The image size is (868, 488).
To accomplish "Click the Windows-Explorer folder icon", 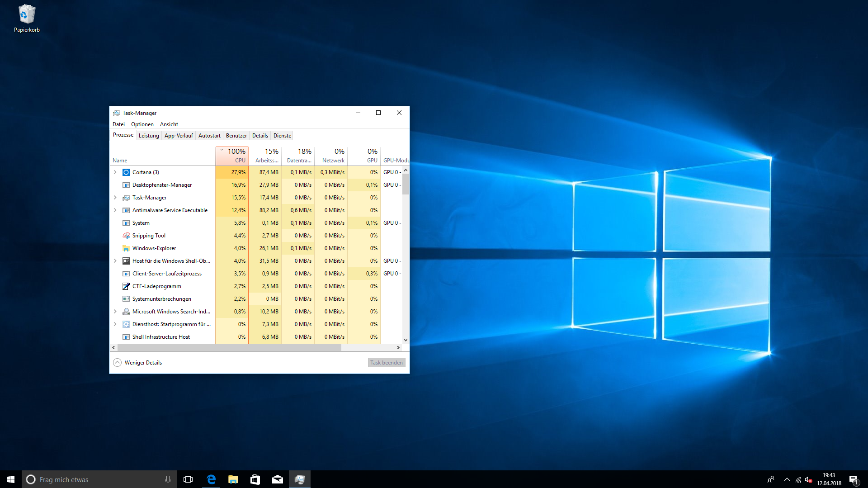I will click(126, 248).
